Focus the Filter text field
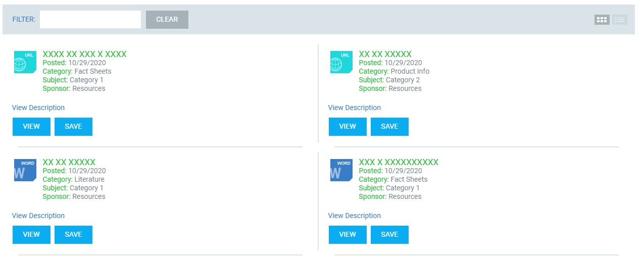This screenshot has width=644, height=260. pos(90,20)
